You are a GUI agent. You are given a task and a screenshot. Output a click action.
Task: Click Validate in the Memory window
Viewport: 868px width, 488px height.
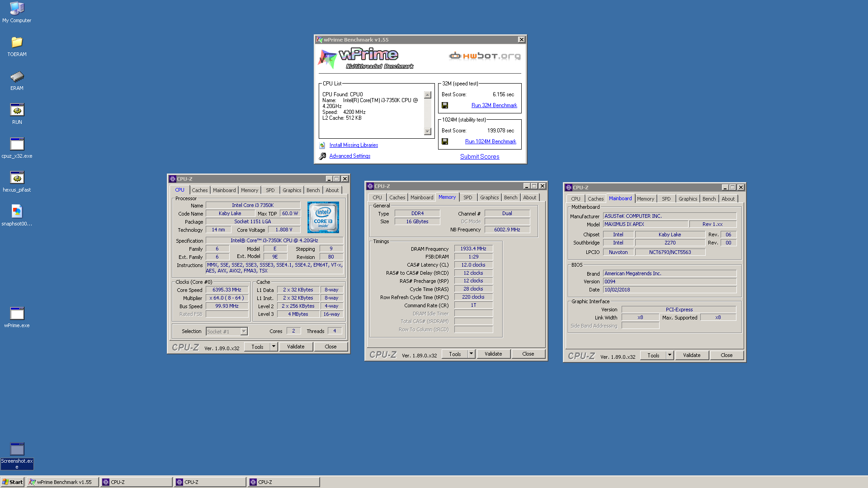point(493,354)
